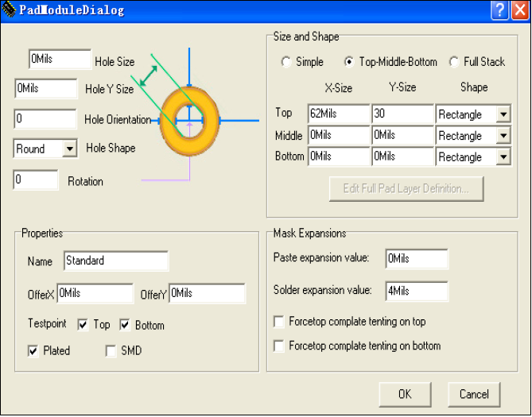Enable Forcetop complate tenting on bottom
This screenshot has width=532, height=417.
click(x=278, y=346)
